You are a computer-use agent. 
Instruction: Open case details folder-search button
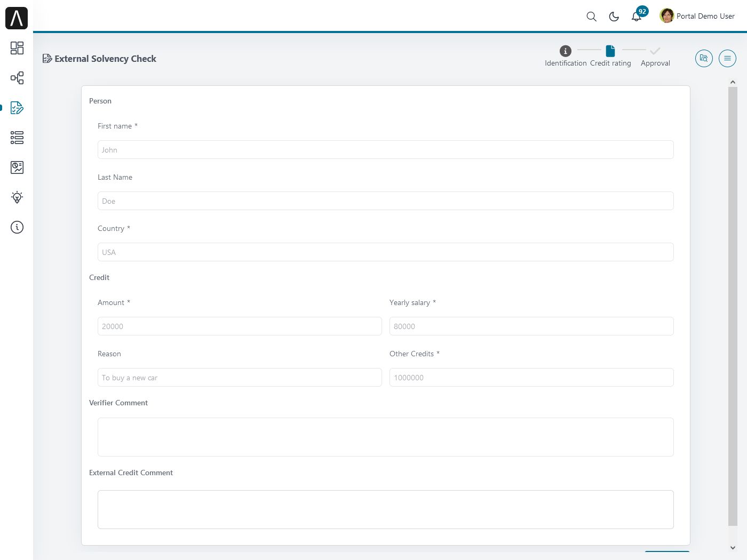click(x=704, y=58)
